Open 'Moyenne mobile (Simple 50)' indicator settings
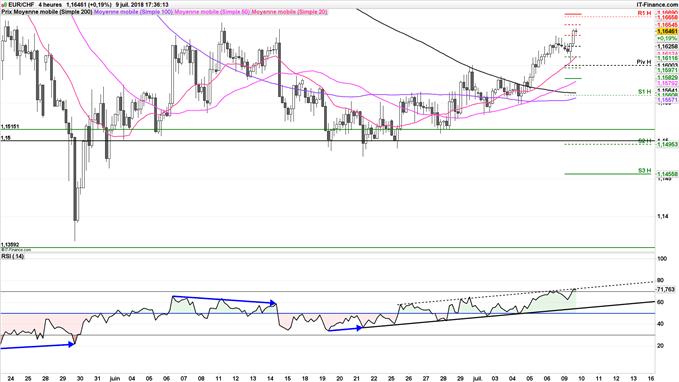This screenshot has width=679, height=382. (x=212, y=12)
